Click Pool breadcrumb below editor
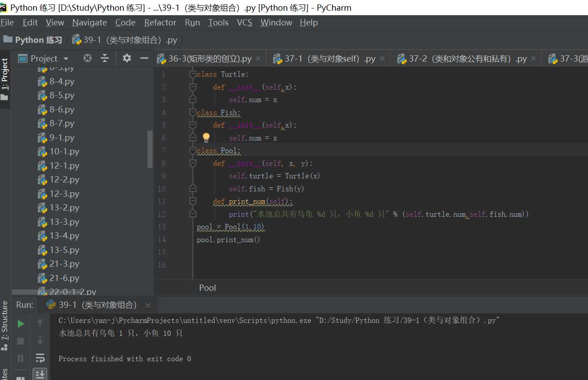The height and width of the screenshot is (380, 588). tap(208, 288)
